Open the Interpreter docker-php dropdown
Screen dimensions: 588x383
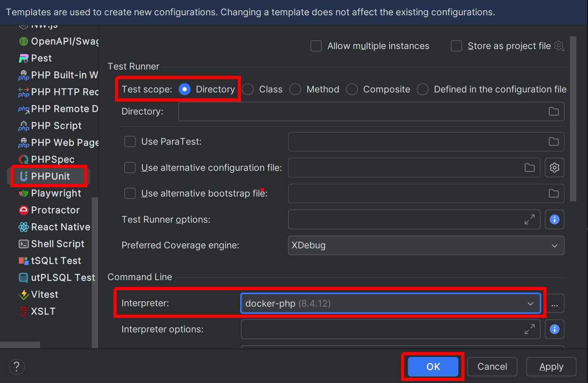pos(390,303)
